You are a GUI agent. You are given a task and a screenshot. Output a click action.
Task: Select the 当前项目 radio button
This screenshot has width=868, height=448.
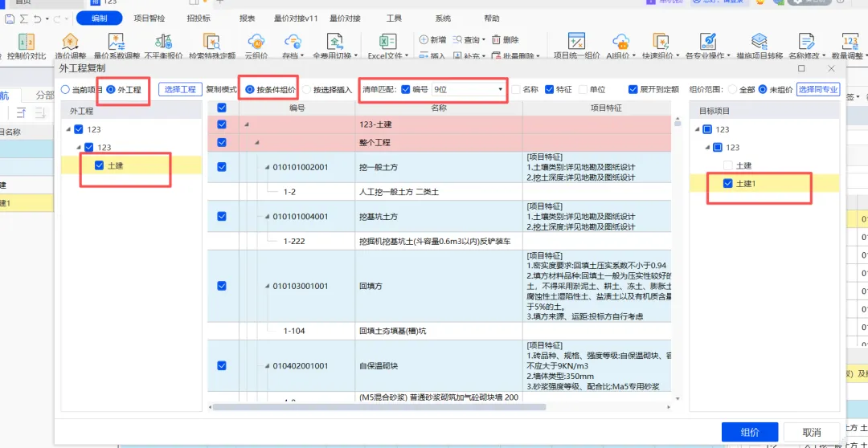[x=65, y=89]
